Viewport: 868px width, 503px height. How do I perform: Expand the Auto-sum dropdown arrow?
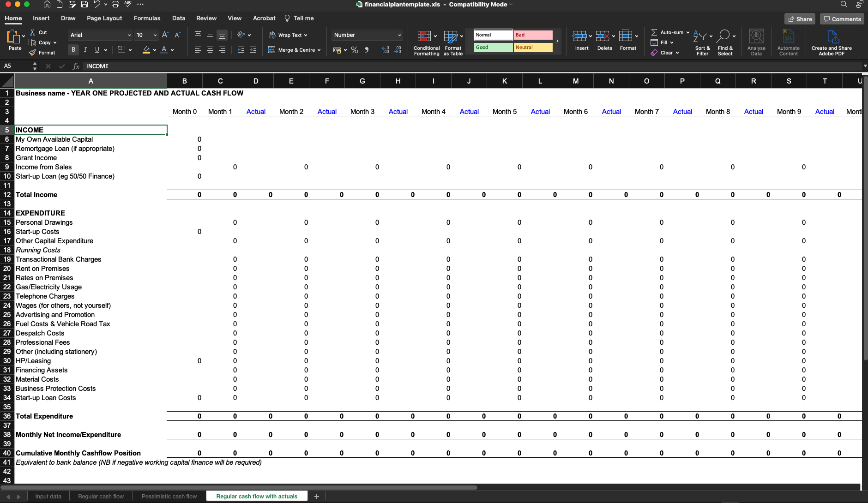[x=688, y=32]
